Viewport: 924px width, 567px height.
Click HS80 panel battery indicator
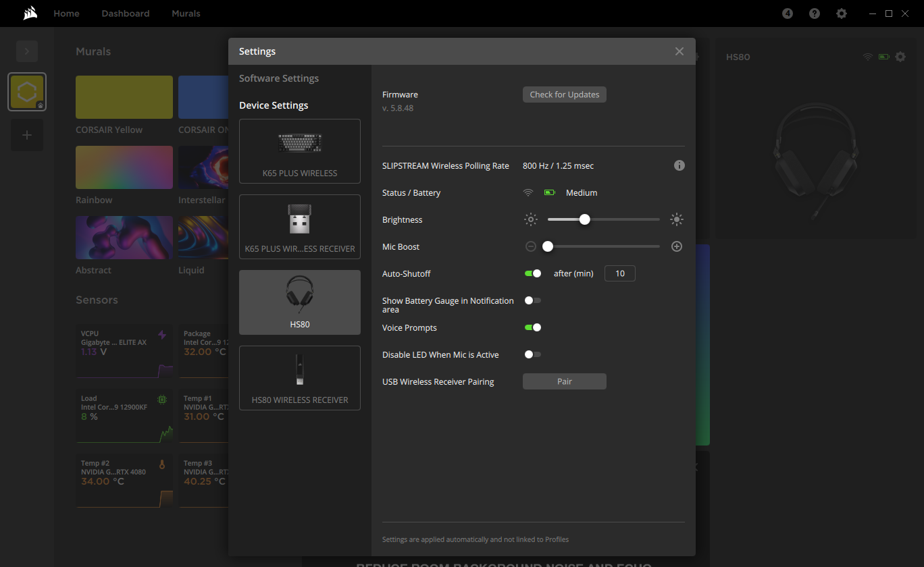point(884,57)
